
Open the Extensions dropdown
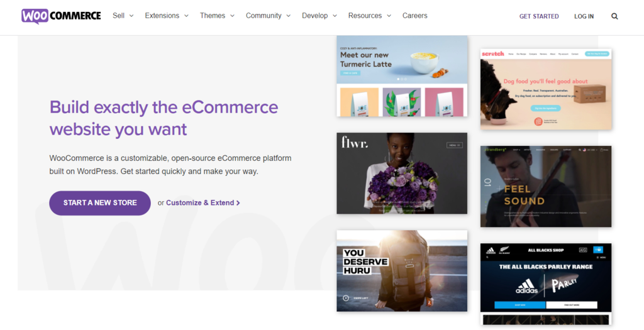tap(167, 16)
